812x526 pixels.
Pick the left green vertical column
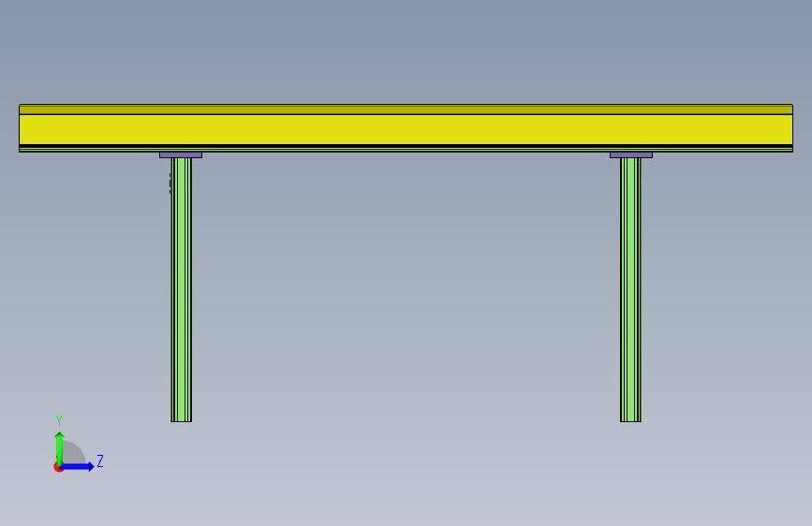click(x=182, y=289)
